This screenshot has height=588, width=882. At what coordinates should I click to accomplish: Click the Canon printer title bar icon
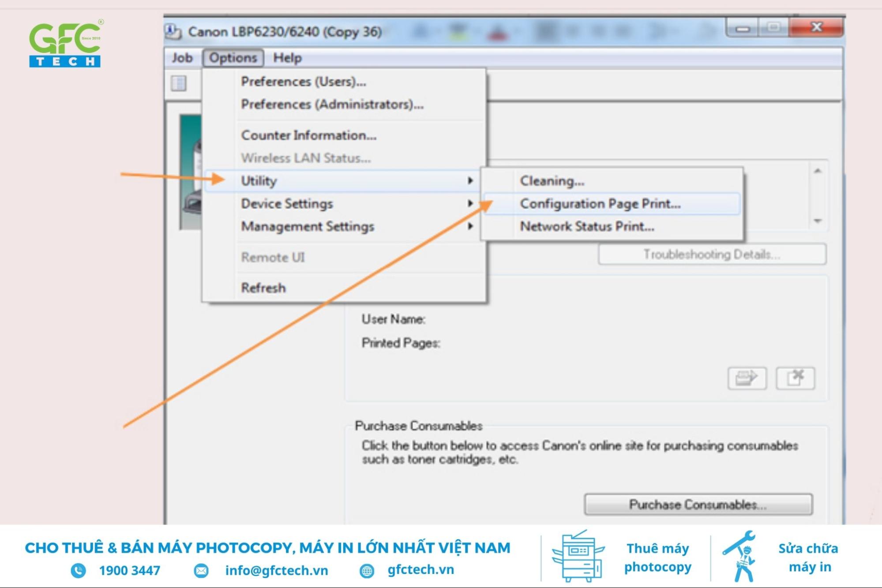(173, 32)
